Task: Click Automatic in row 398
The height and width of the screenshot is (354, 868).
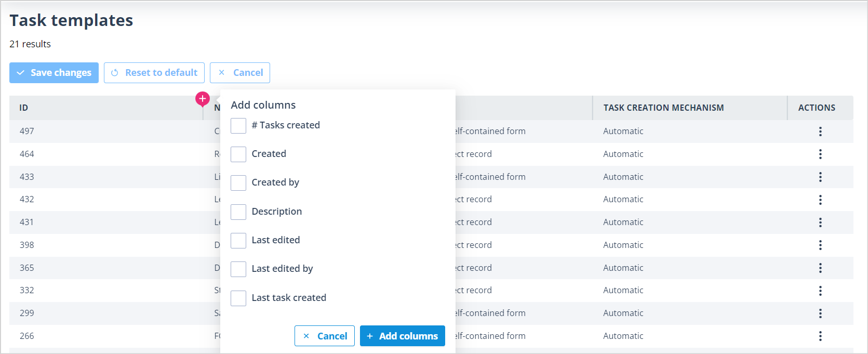Action: click(623, 245)
